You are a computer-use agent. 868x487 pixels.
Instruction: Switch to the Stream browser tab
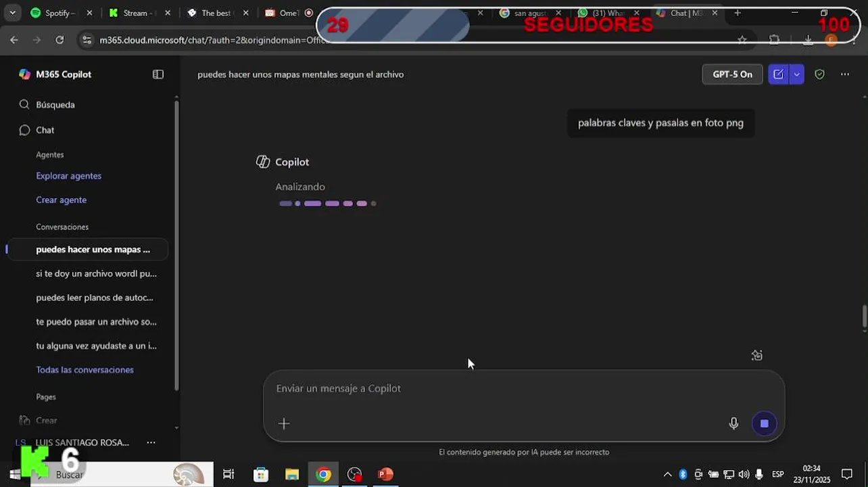tap(138, 13)
